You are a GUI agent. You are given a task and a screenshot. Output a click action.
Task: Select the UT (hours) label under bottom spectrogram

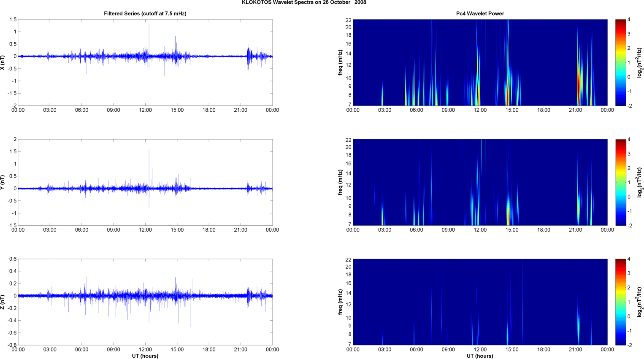coord(480,356)
